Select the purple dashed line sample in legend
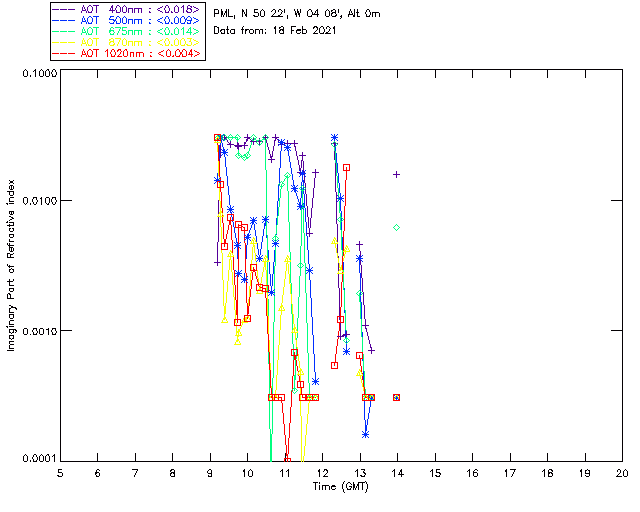The height and width of the screenshot is (512, 640). pos(64,9)
